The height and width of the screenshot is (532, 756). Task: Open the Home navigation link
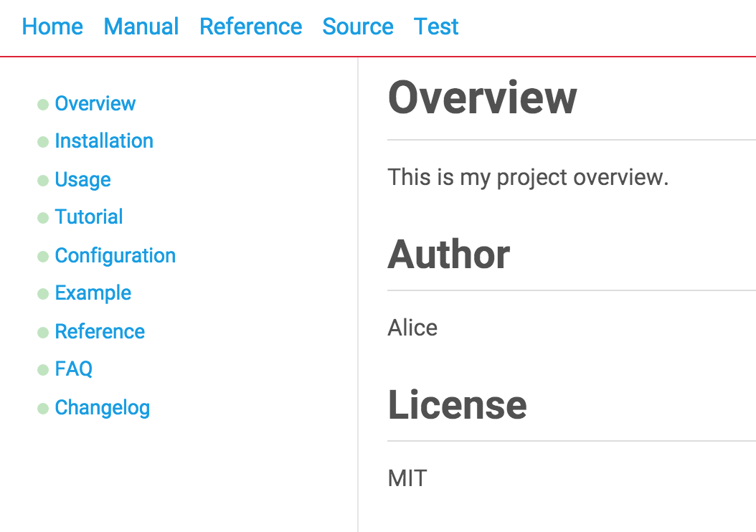[x=52, y=27]
